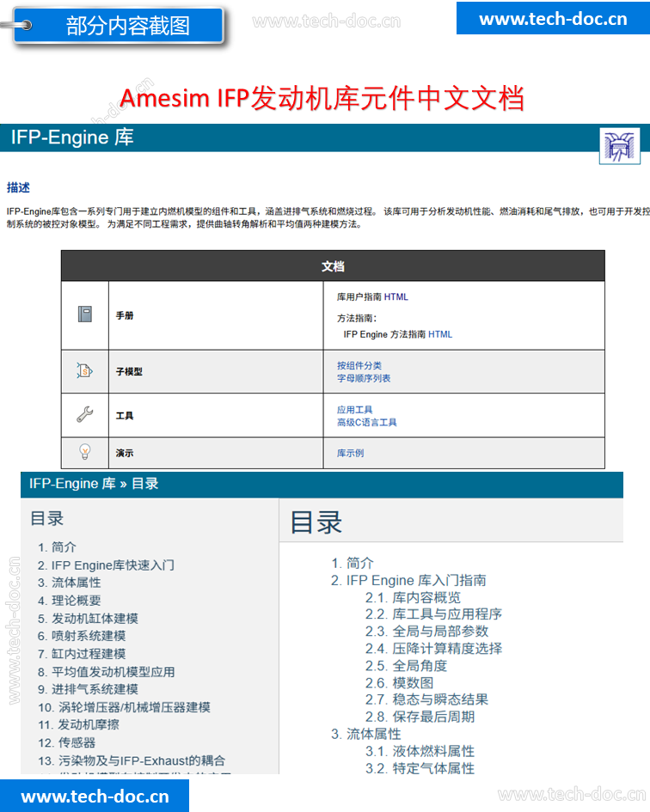Click the 目录 heading in left sidebar
The width and height of the screenshot is (650, 812).
46,518
